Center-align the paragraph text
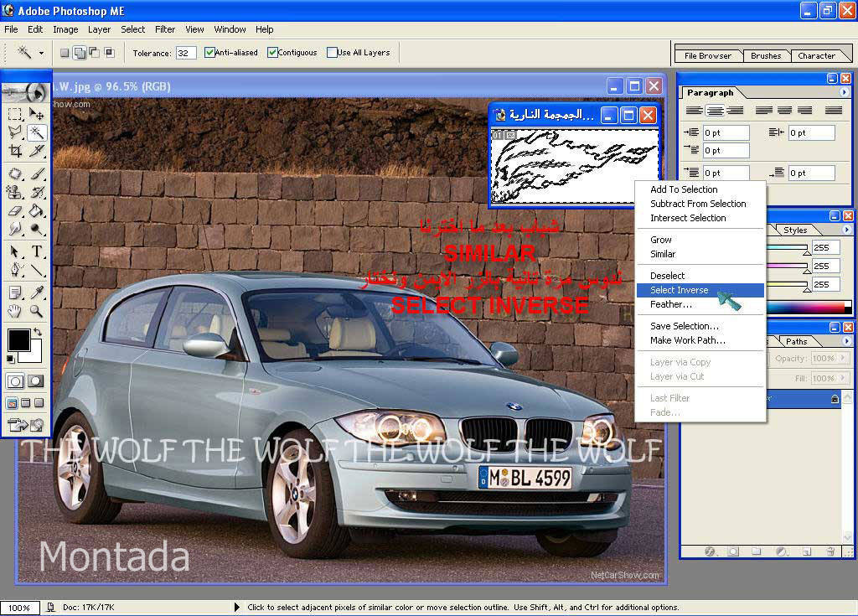This screenshot has height=616, width=858. click(715, 111)
